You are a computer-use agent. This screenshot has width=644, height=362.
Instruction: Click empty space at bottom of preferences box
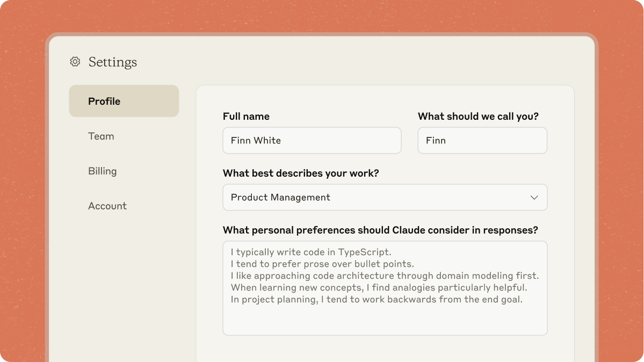click(385, 321)
